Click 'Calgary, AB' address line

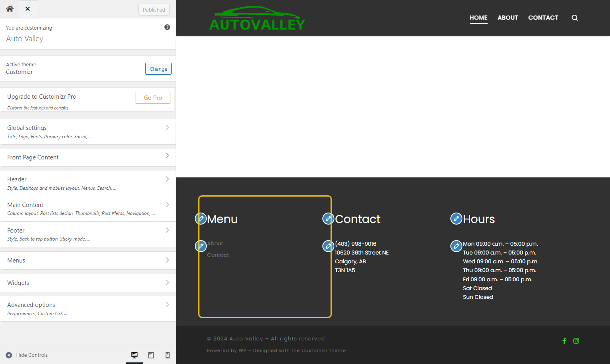coord(350,261)
